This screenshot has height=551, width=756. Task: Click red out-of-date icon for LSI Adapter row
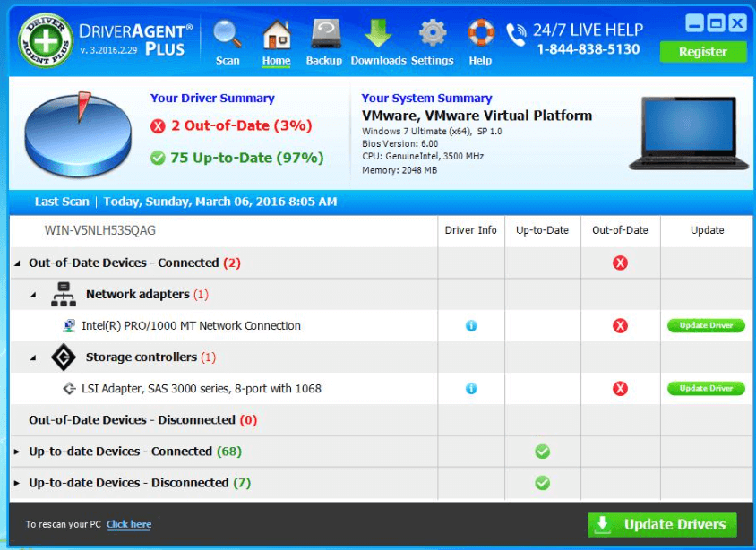(620, 389)
